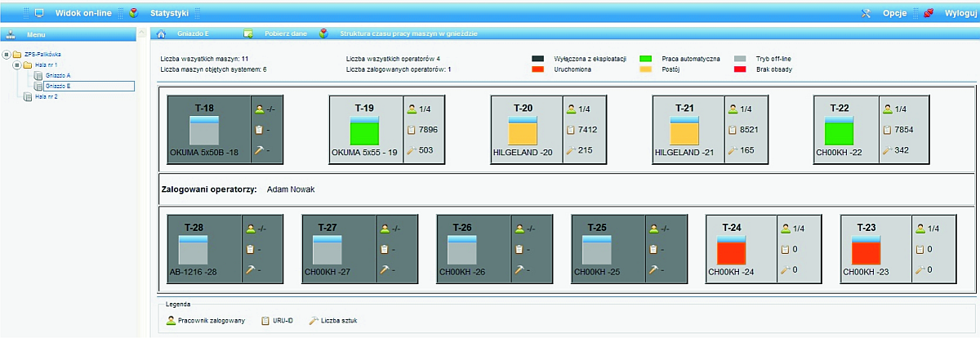The image size is (980, 338).
Task: Click the chart icon beside Statystyki
Action: pos(134,14)
